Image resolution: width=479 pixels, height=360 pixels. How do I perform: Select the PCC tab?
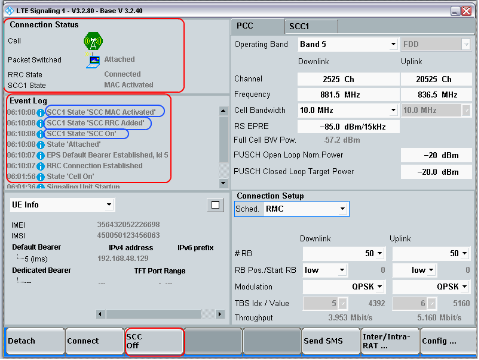point(257,26)
